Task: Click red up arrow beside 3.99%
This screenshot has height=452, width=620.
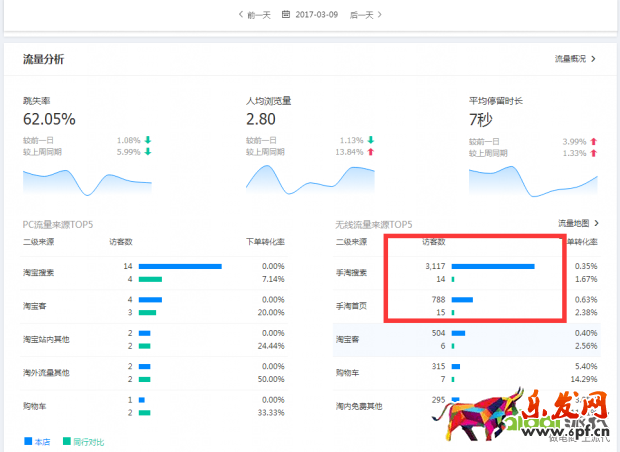Action: [x=594, y=140]
